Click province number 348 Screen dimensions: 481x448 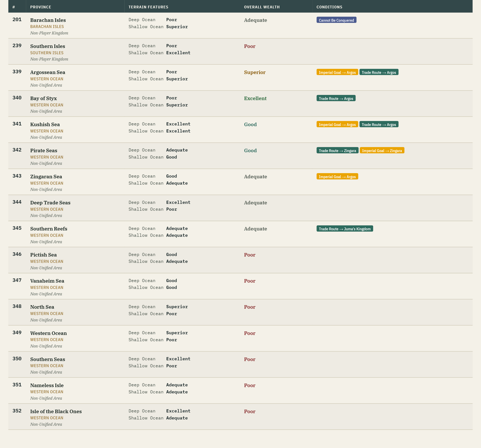17,306
